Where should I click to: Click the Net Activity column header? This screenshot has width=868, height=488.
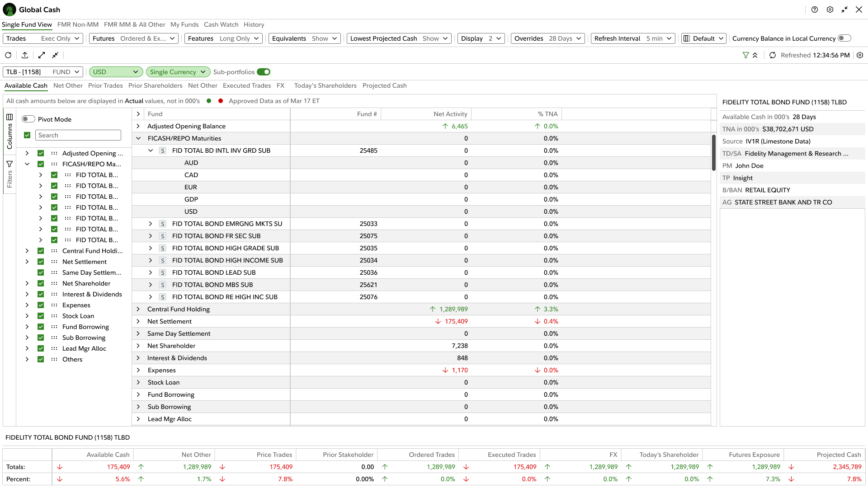450,114
